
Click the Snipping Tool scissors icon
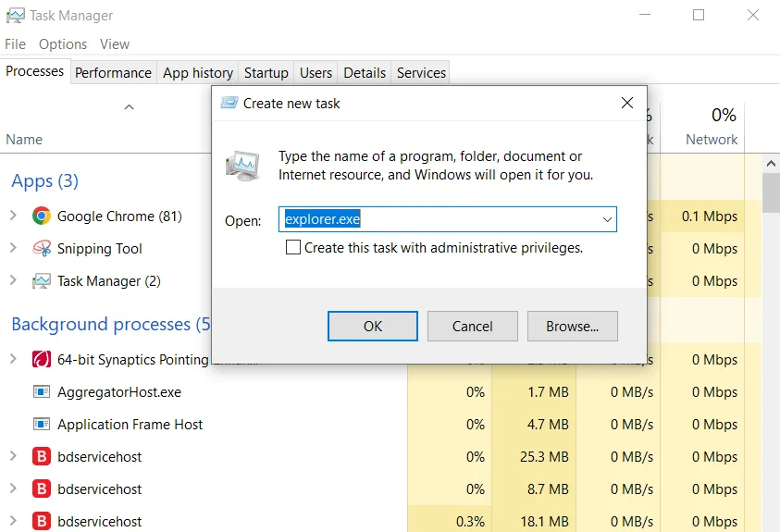click(42, 248)
